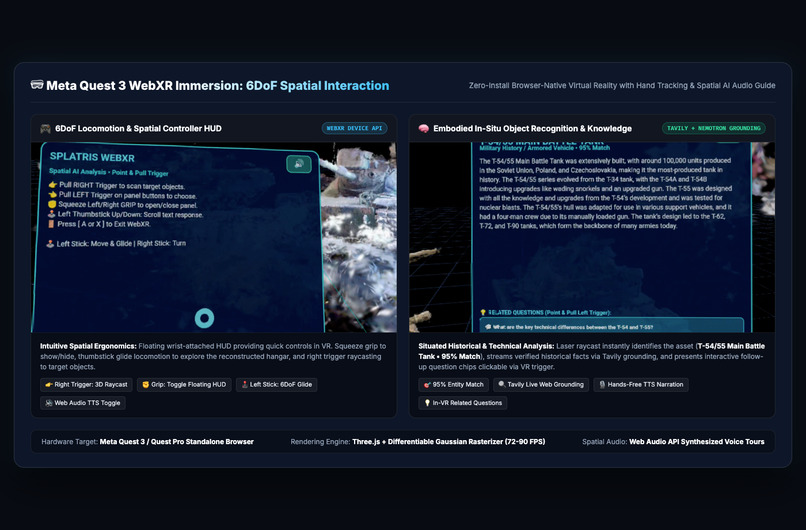Click the Left Stick: 6DoF Glide chip
This screenshot has width=806, height=530.
pyautogui.click(x=277, y=385)
